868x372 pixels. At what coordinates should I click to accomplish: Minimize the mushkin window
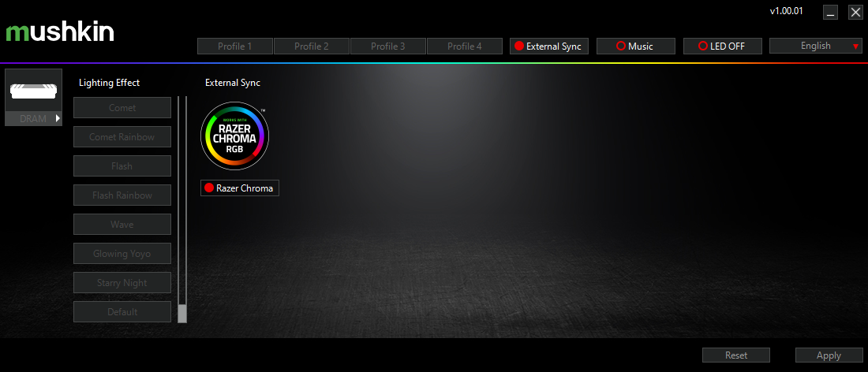830,13
